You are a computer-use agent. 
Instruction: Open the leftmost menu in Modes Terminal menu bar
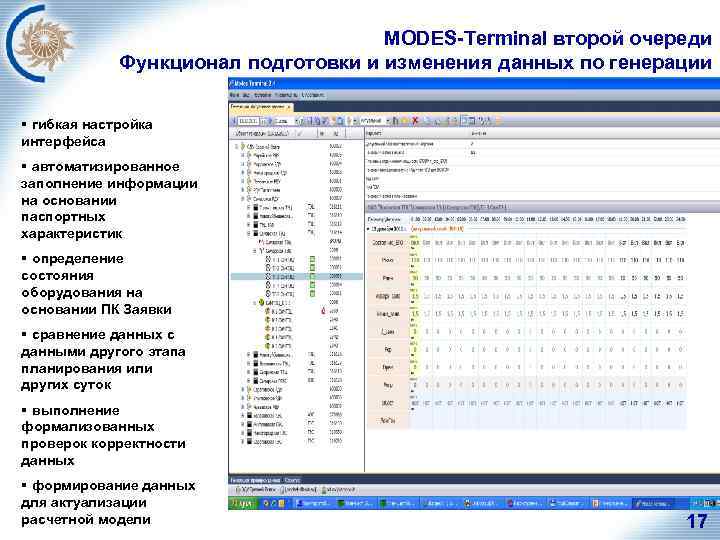pyautogui.click(x=234, y=95)
